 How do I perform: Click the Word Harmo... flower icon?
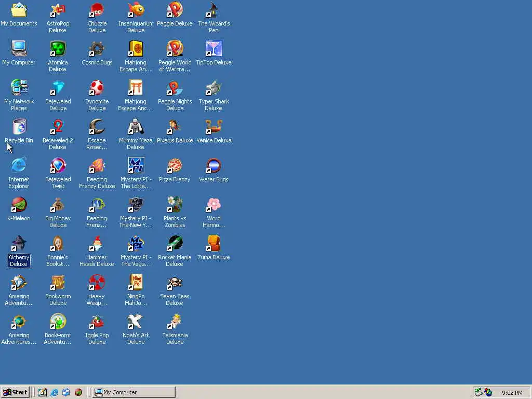[x=214, y=205]
